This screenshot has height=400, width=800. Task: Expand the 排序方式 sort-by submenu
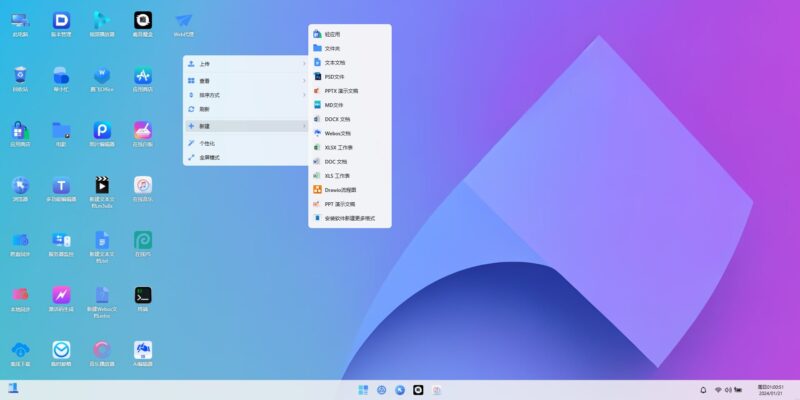pyautogui.click(x=245, y=95)
